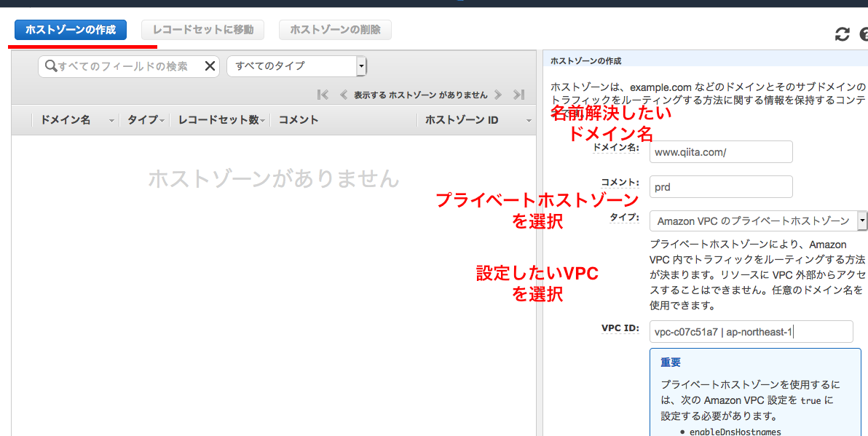Click the コメント field containing prd
Screen dimensions: 868x436
(x=720, y=186)
